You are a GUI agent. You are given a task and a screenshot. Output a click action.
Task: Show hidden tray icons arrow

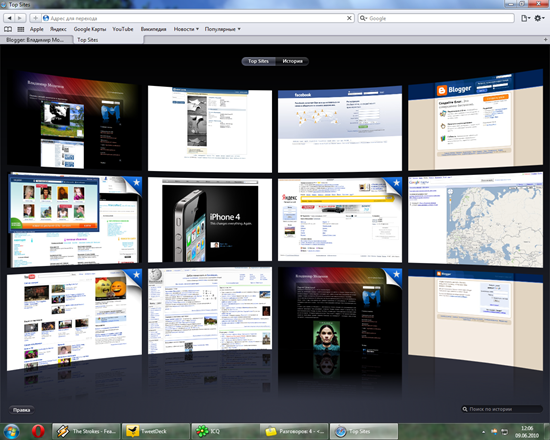pos(484,432)
